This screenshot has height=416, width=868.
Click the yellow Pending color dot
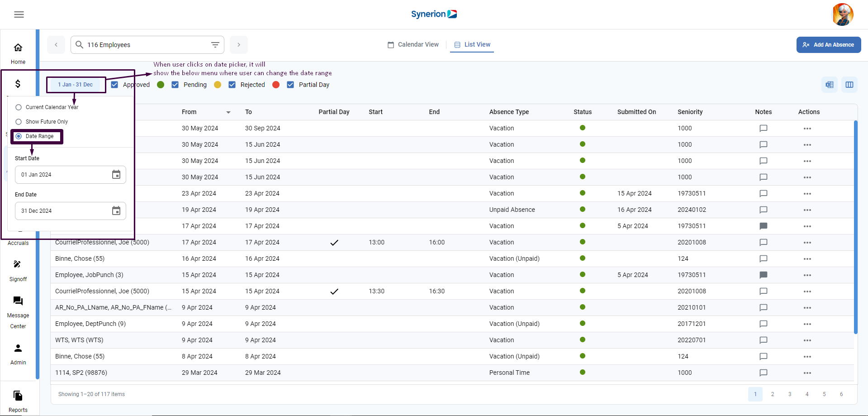(218, 85)
